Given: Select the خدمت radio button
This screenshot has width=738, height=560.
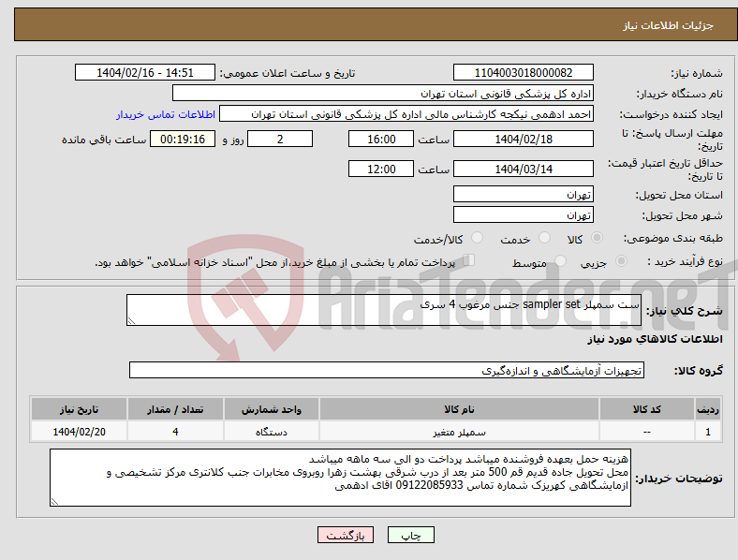Looking at the screenshot, I should pyautogui.click(x=544, y=238).
